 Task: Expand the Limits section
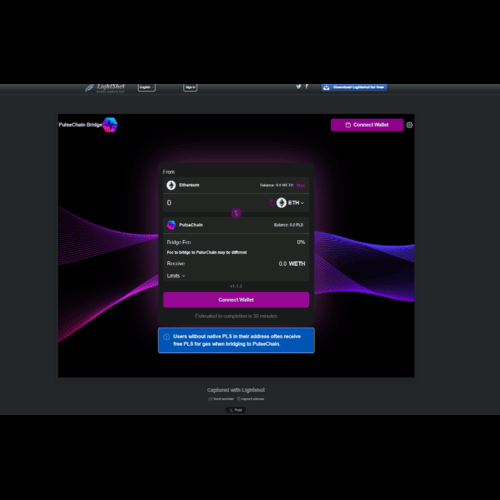click(x=176, y=276)
